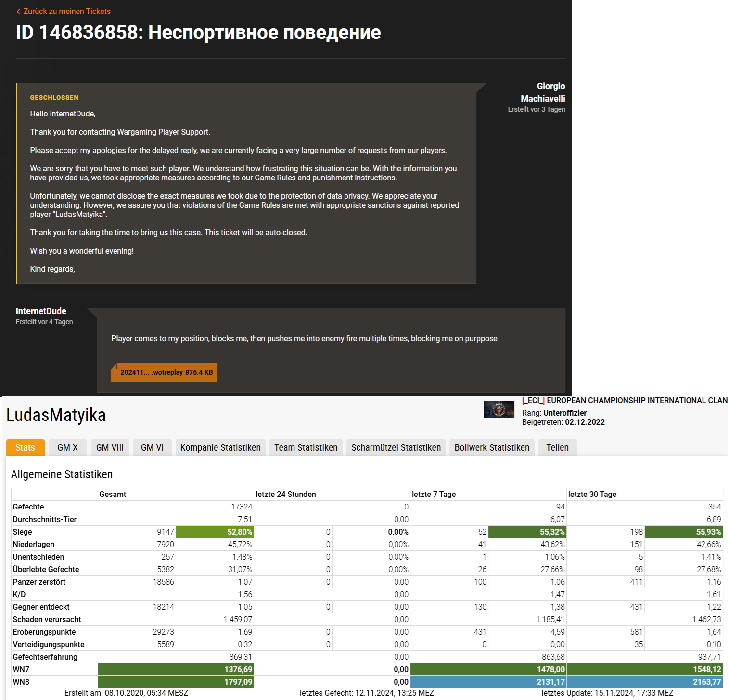Click the 'Unentschieden' row label

coord(38,557)
